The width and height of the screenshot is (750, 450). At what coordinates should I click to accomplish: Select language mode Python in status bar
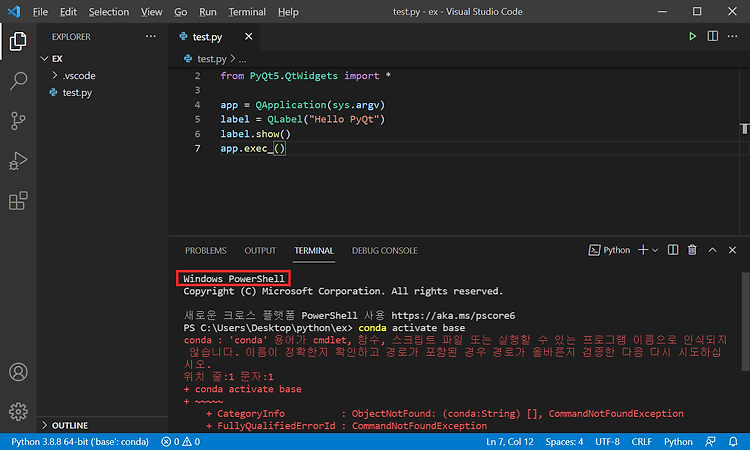(678, 441)
